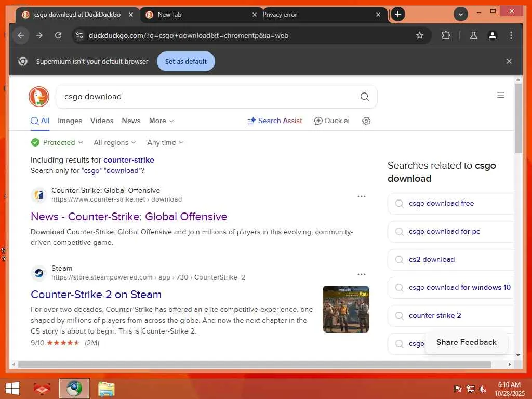Image resolution: width=532 pixels, height=399 pixels.
Task: Open a new tab with plus button
Action: (398, 14)
